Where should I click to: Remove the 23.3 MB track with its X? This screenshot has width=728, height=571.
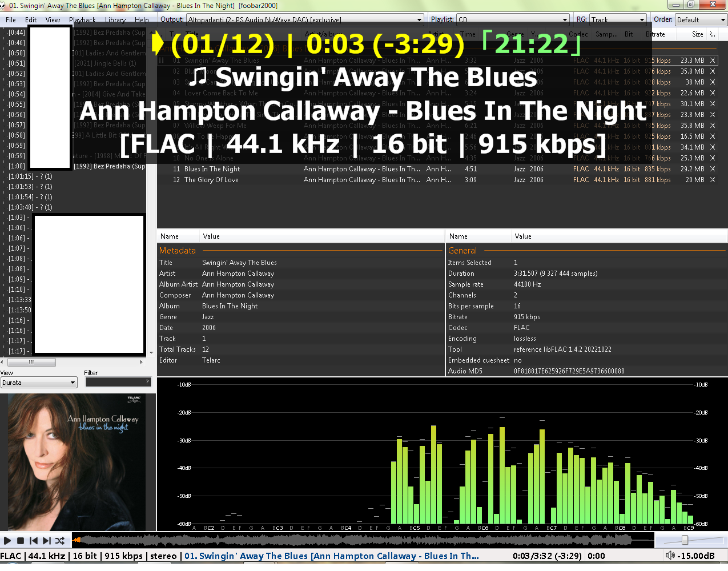[x=713, y=61]
